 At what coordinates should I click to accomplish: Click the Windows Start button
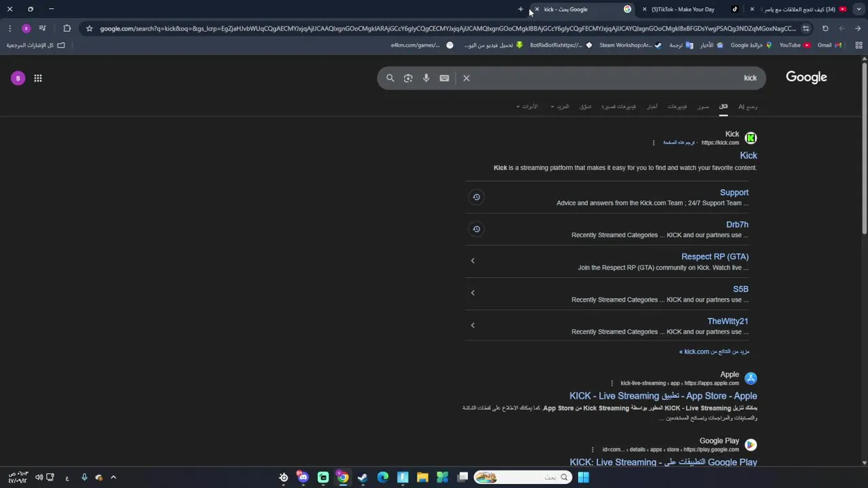click(583, 478)
